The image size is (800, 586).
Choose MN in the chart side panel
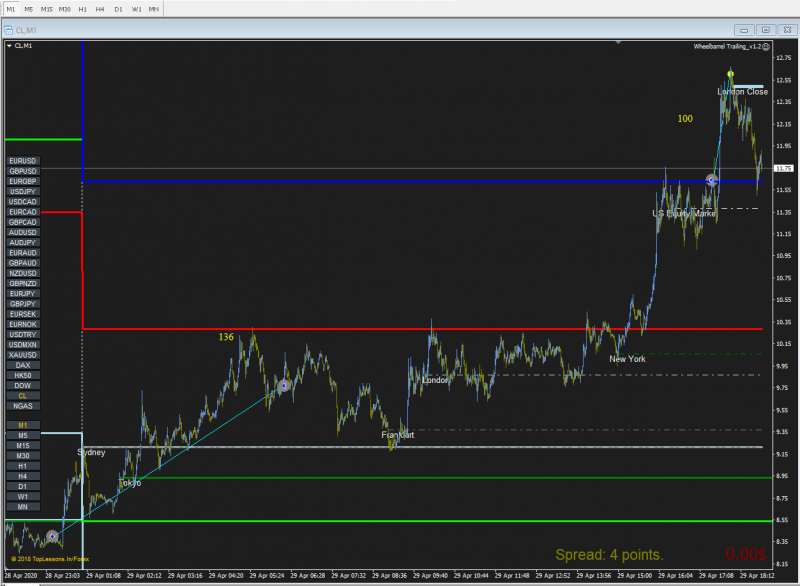(x=23, y=507)
